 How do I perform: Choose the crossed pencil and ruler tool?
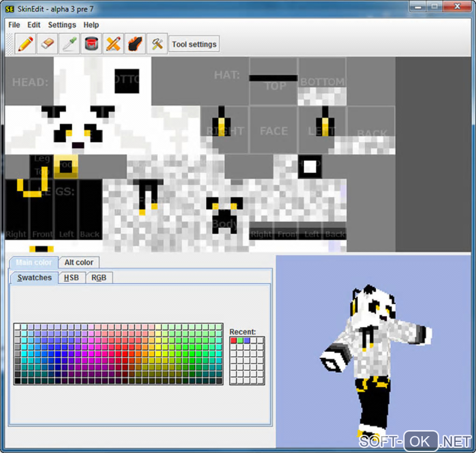(x=113, y=44)
